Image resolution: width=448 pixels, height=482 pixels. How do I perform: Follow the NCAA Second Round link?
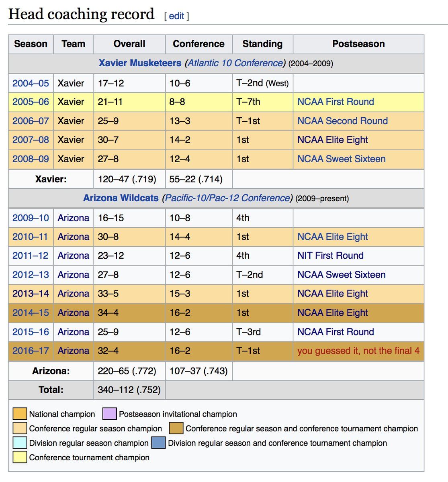coord(342,121)
